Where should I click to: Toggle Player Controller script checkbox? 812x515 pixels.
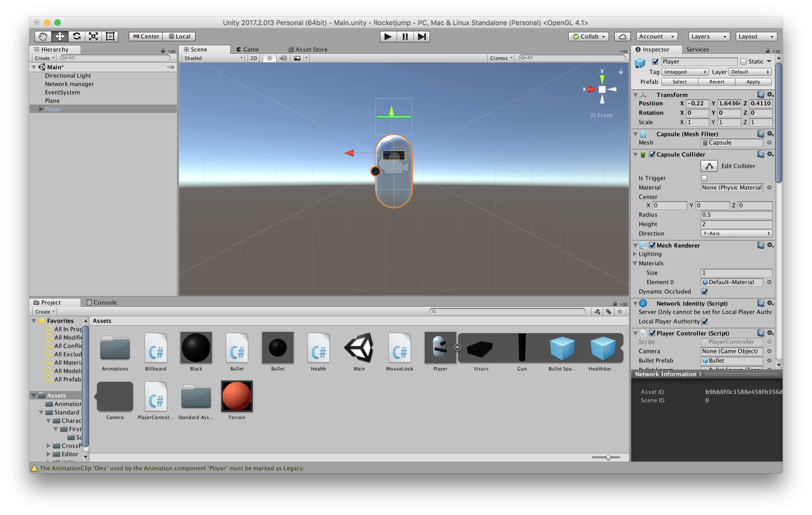[x=652, y=333]
